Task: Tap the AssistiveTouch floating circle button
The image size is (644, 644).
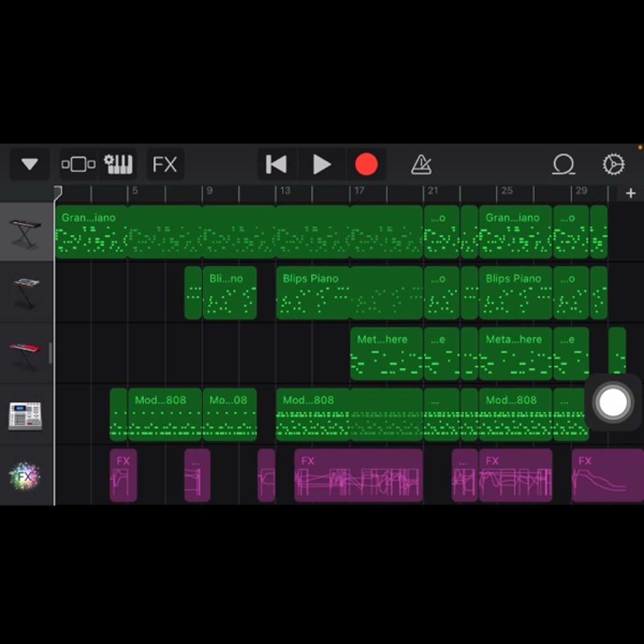Action: 612,402
